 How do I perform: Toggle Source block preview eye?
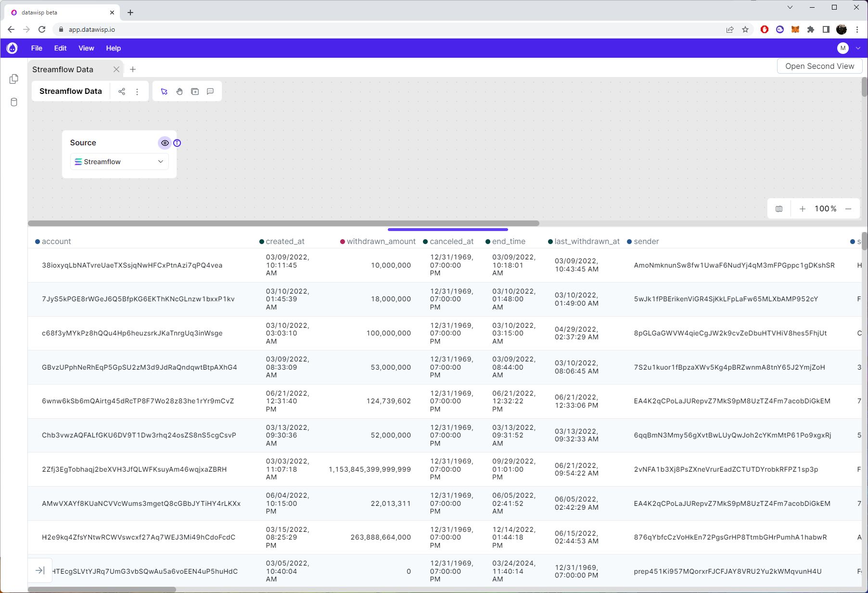(165, 143)
